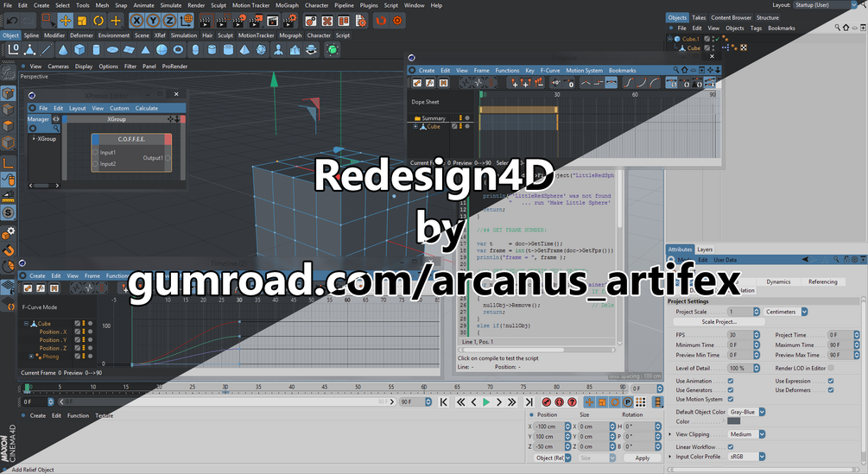
Task: Switch to the Layers tab
Action: point(705,250)
